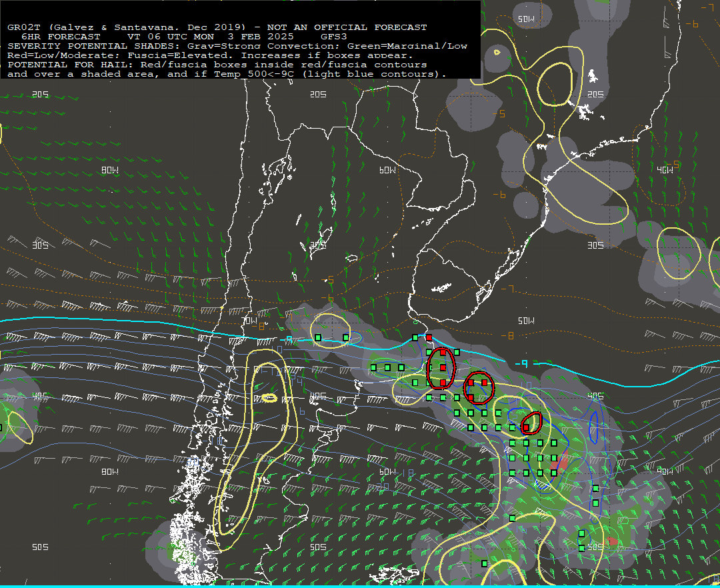Select the round red contour with three boxes
This screenshot has width=720, height=588.
tap(479, 387)
